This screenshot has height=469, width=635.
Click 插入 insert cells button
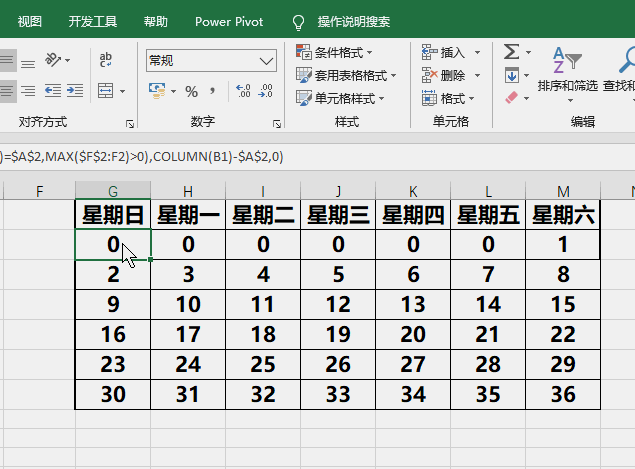444,53
